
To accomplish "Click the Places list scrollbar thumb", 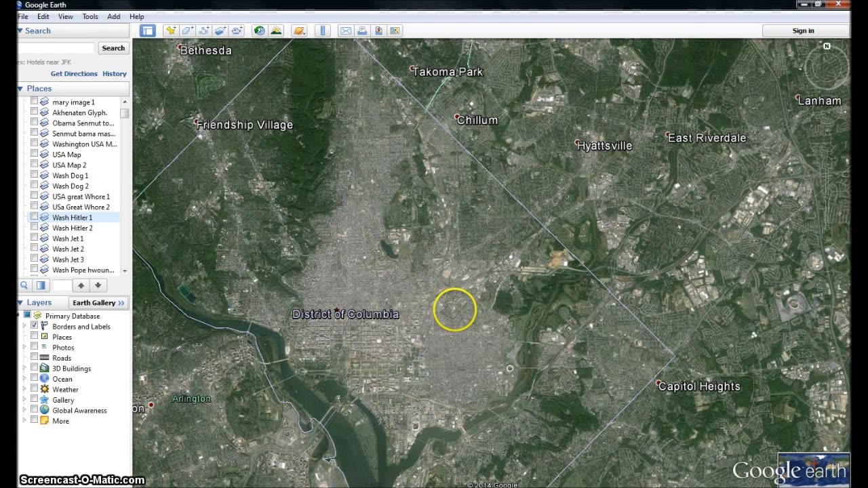I will tap(125, 113).
